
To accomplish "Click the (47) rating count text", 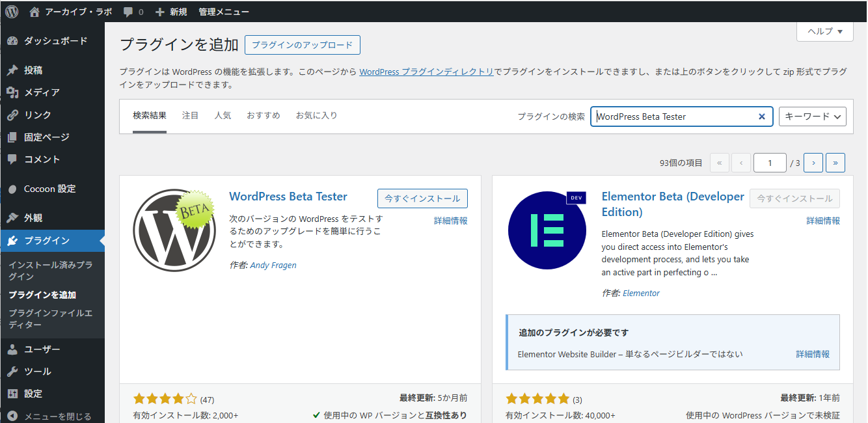I will [x=208, y=400].
